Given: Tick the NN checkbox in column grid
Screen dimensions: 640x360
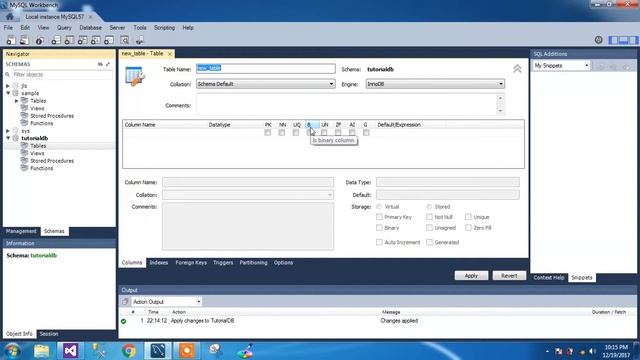Looking at the screenshot, I should coord(282,133).
